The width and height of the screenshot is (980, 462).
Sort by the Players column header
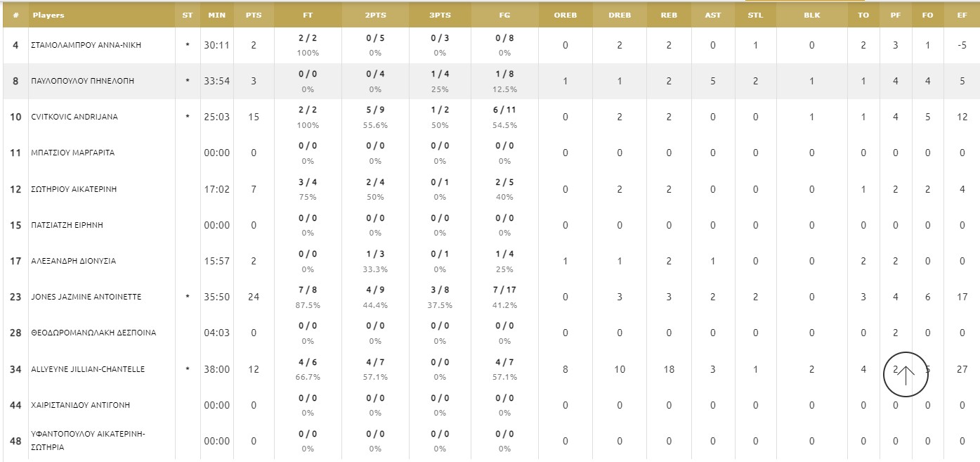48,15
